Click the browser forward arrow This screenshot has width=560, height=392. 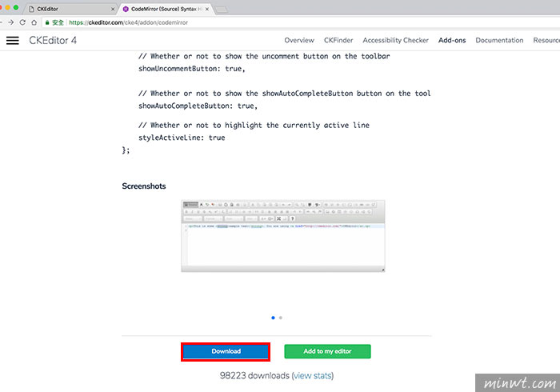pos(10,22)
